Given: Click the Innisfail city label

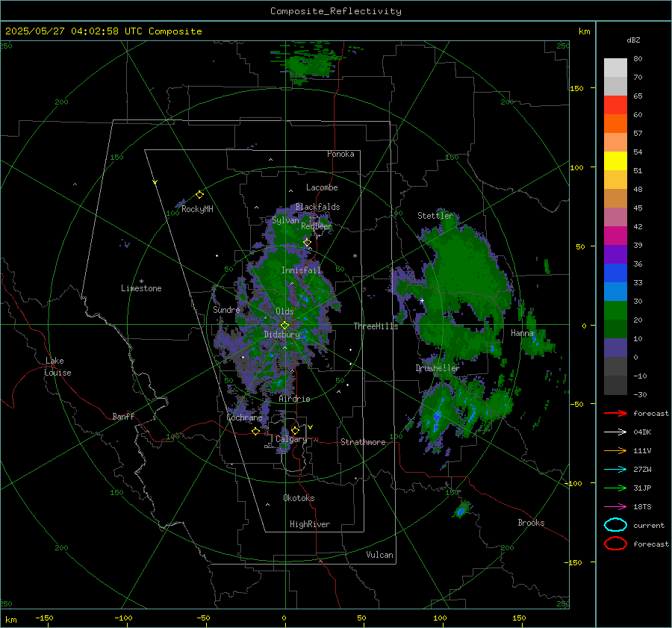Looking at the screenshot, I should (302, 270).
